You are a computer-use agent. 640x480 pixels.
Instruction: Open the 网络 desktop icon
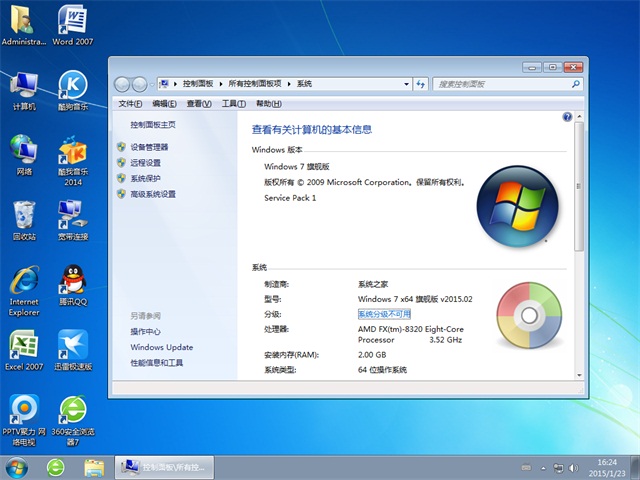[x=24, y=155]
